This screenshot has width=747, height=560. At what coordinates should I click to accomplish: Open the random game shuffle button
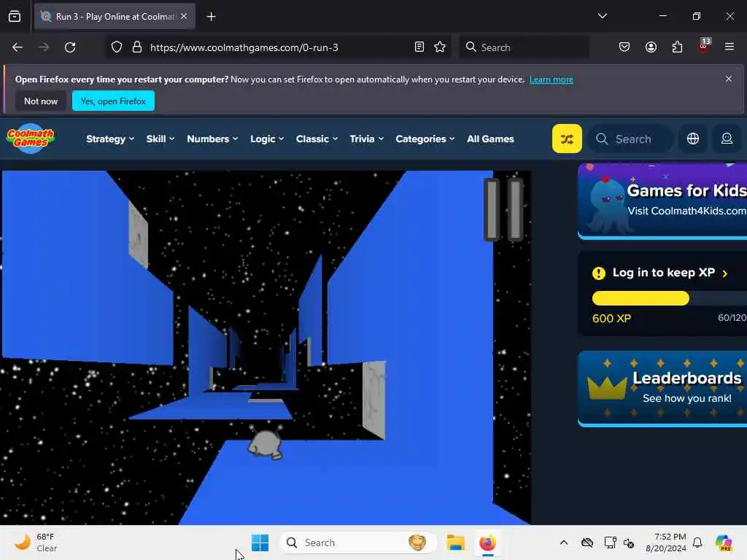[x=566, y=139]
